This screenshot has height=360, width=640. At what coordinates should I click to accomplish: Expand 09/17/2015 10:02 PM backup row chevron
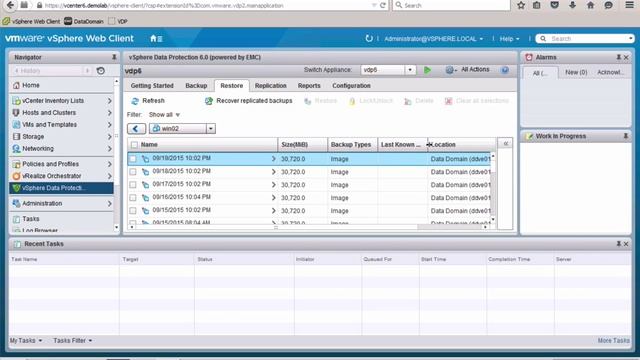click(273, 185)
